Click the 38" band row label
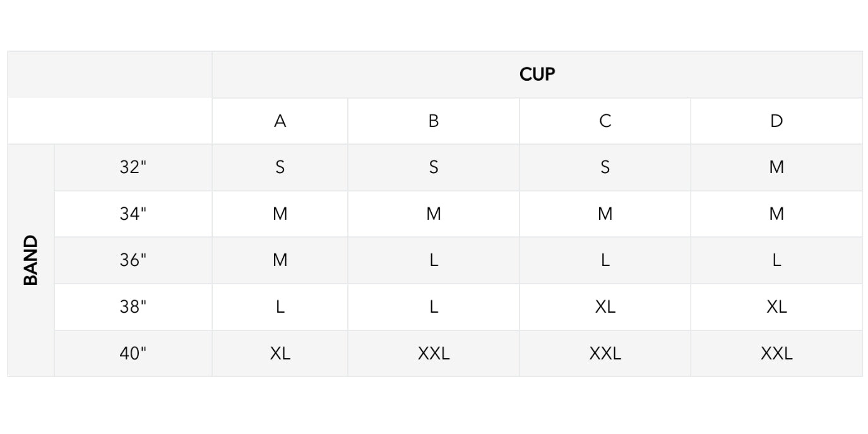This screenshot has height=434, width=868. [x=133, y=307]
